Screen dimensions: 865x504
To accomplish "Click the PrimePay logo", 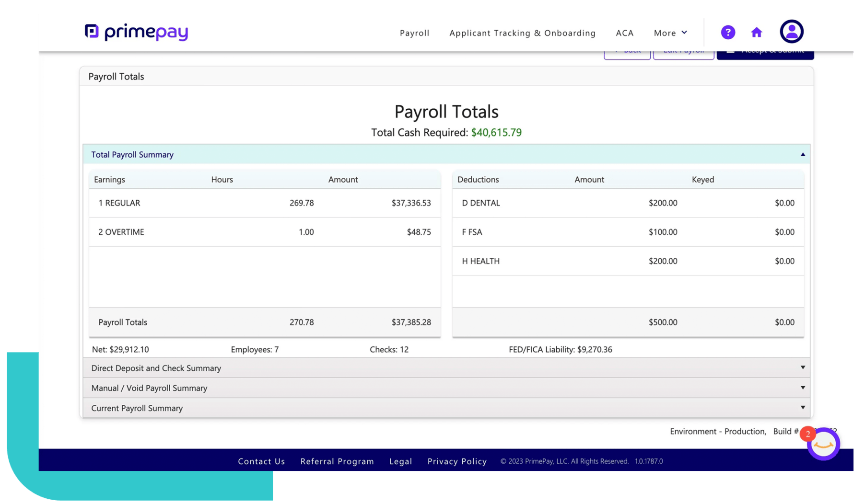I will pos(136,32).
